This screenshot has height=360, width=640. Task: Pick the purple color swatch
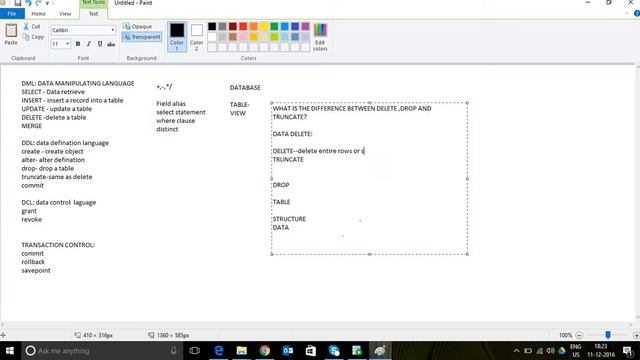tap(305, 27)
